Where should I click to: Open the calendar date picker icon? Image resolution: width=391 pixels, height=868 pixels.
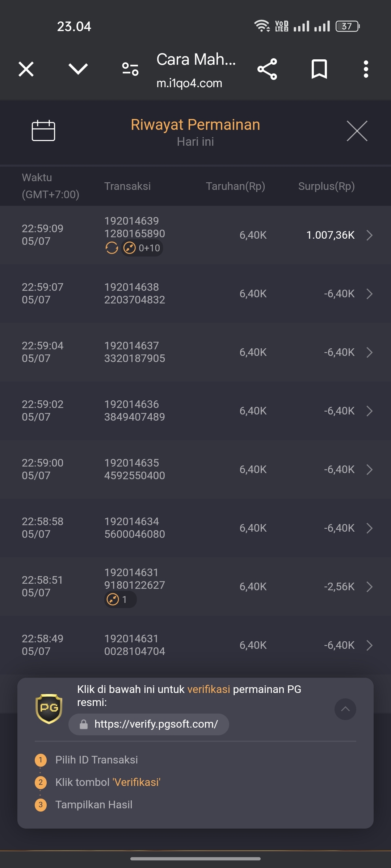(x=43, y=130)
